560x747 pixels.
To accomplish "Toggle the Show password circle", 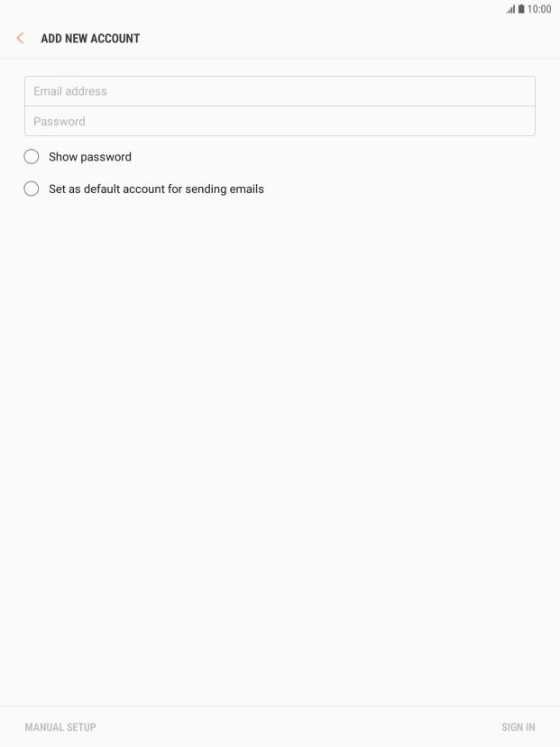I will (32, 157).
